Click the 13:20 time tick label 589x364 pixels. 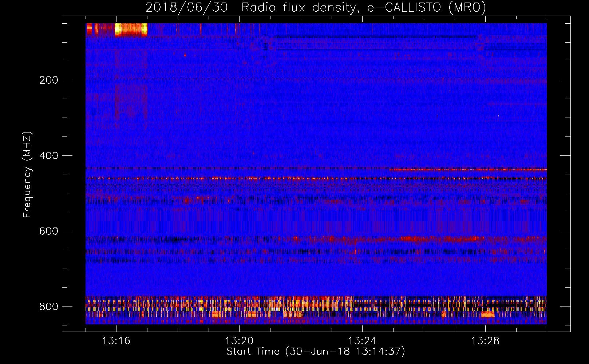(x=239, y=341)
